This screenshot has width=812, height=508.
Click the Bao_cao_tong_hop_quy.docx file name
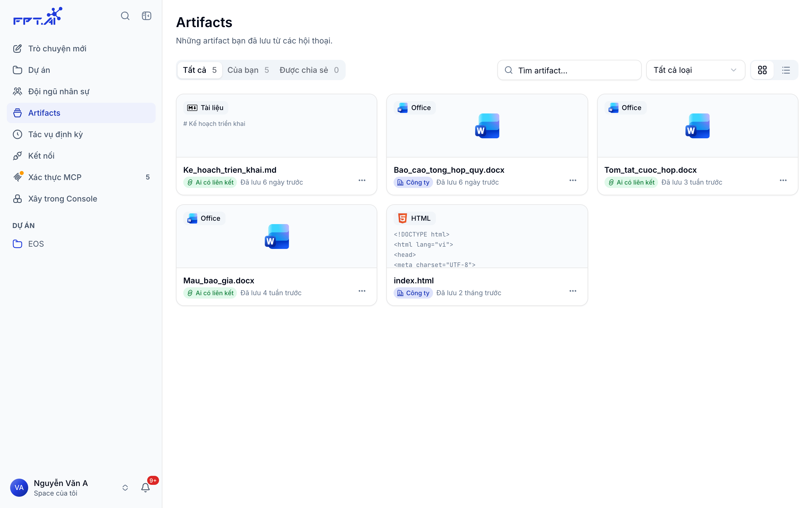(x=449, y=170)
